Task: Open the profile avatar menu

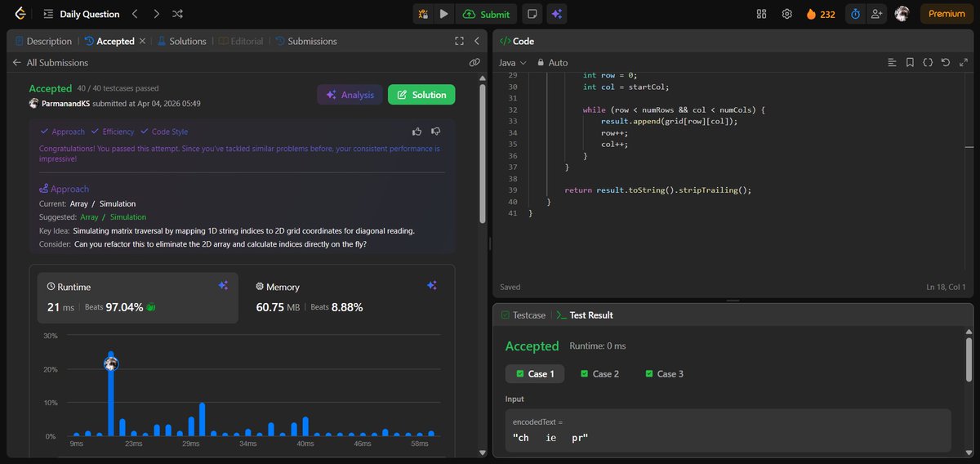Action: [902, 14]
